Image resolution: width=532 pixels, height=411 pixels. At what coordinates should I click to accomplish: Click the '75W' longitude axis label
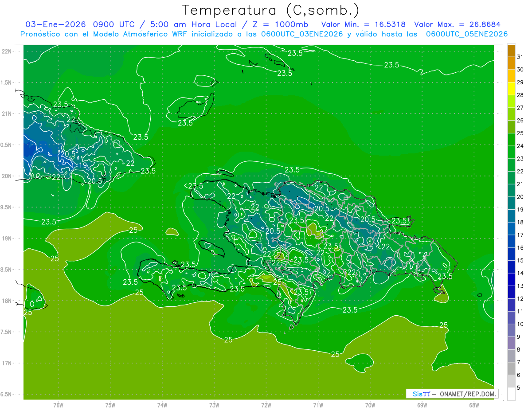pos(110,405)
